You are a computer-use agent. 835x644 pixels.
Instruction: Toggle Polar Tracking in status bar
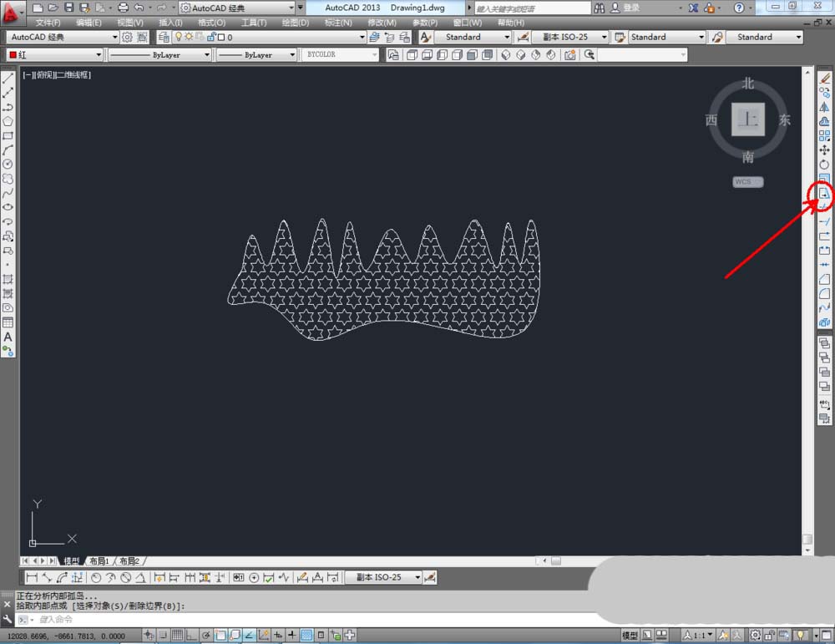click(205, 635)
